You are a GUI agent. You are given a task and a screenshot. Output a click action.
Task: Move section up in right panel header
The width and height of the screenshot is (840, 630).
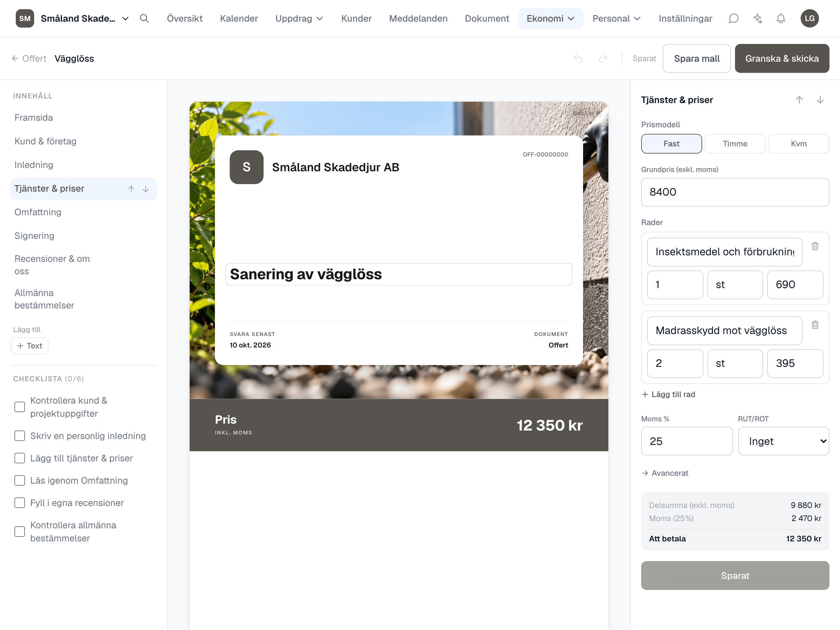[799, 100]
